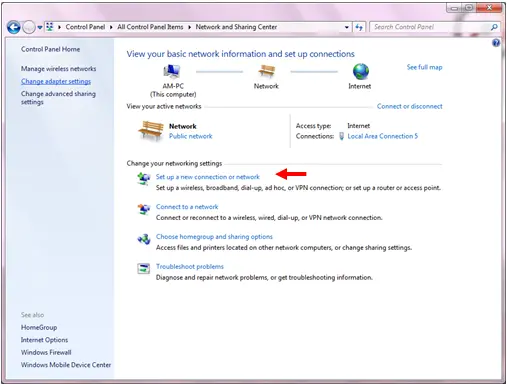
Task: Click Public network link
Action: coord(190,136)
